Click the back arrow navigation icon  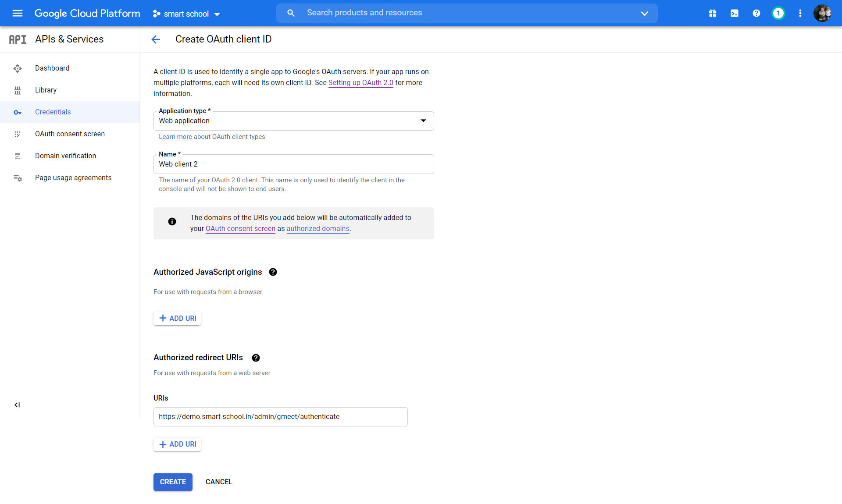pos(156,39)
